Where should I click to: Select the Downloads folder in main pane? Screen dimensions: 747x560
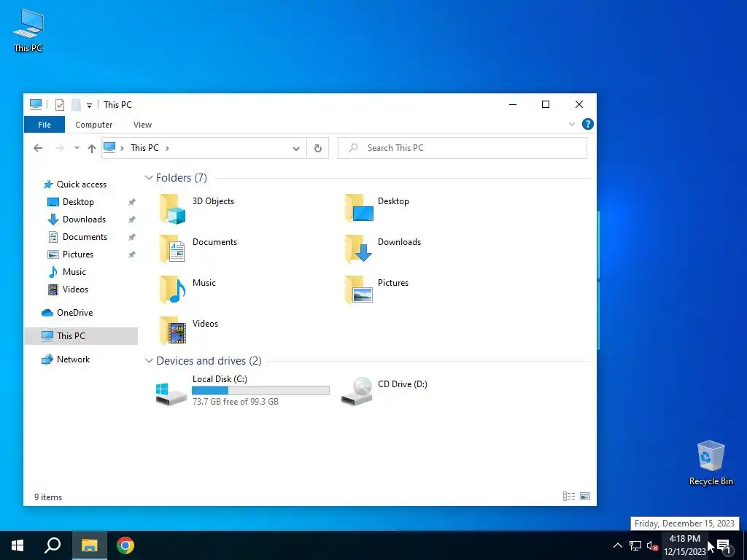(x=382, y=249)
